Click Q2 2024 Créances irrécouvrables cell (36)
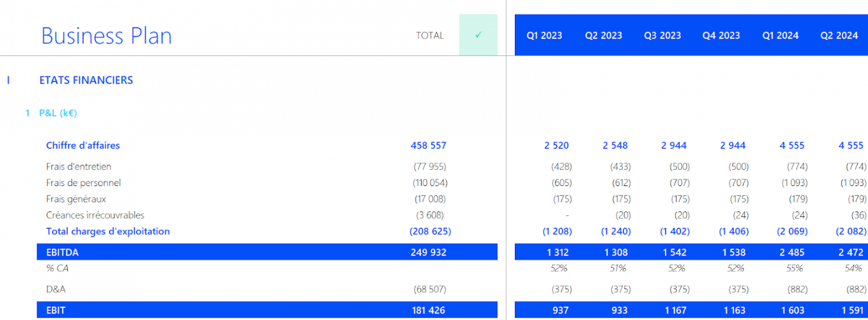The height and width of the screenshot is (320, 868). point(858,215)
